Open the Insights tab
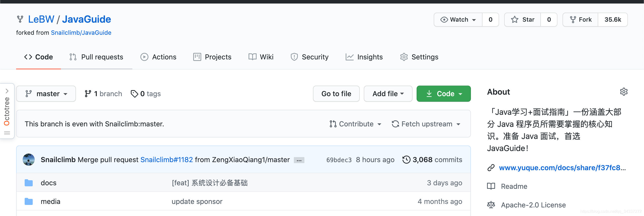Image resolution: width=644 pixels, height=216 pixels. click(x=364, y=57)
